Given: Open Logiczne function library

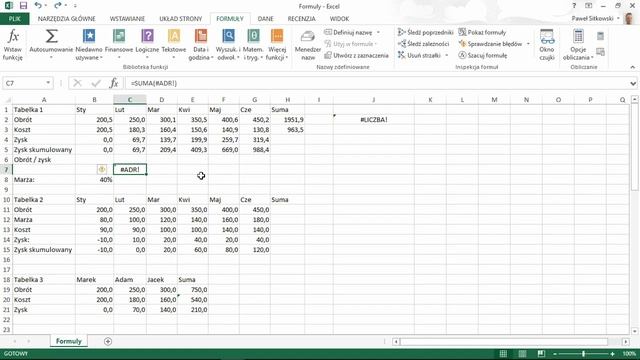Looking at the screenshot, I should (x=147, y=45).
